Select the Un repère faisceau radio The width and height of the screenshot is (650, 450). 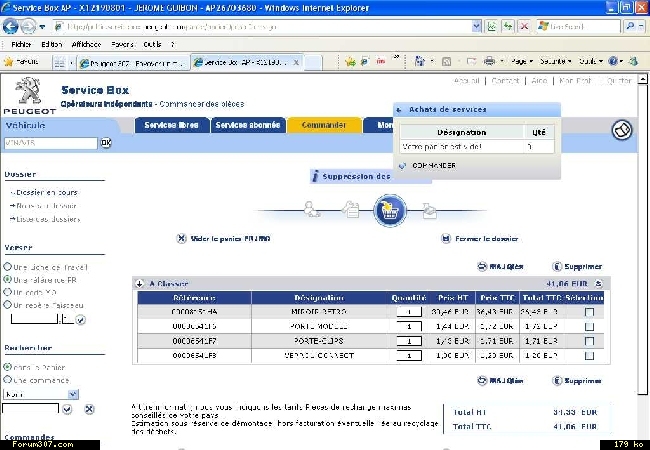[7, 305]
